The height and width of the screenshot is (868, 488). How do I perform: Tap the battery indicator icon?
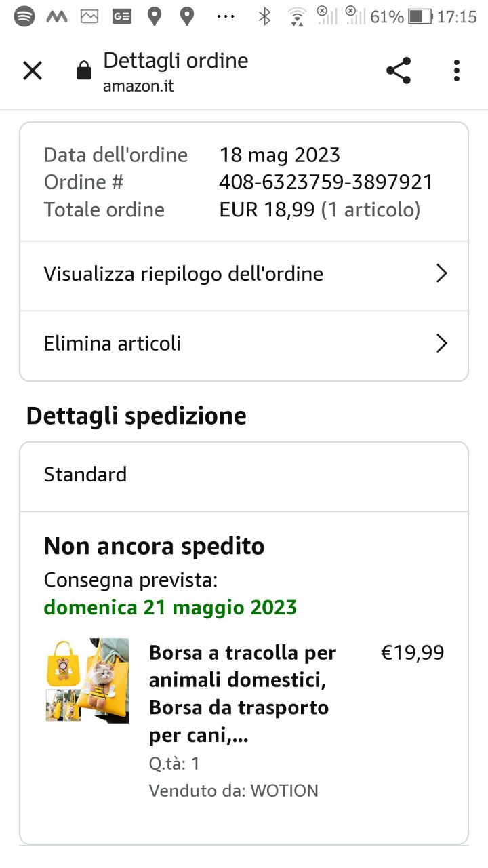coord(420,17)
